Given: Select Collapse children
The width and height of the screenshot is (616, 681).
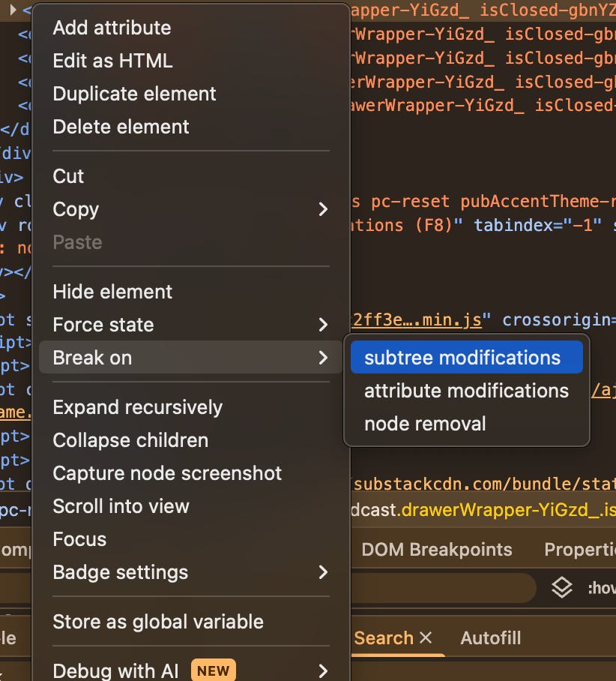Looking at the screenshot, I should click(190, 440).
